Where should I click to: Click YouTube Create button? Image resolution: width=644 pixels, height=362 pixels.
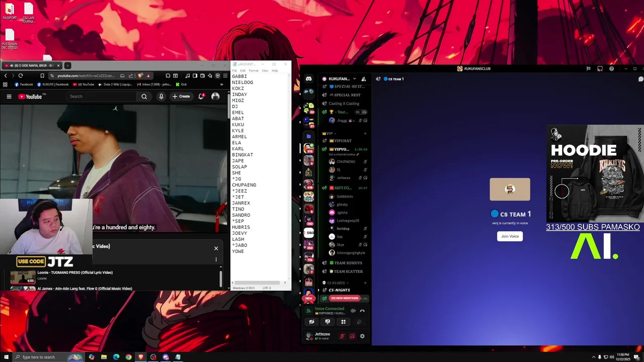[x=181, y=97]
